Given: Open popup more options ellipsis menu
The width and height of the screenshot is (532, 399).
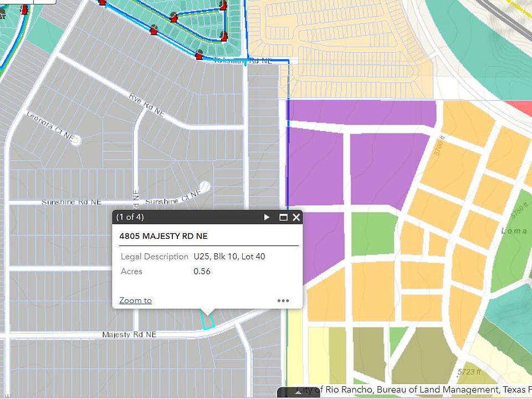Looking at the screenshot, I should click(x=283, y=301).
